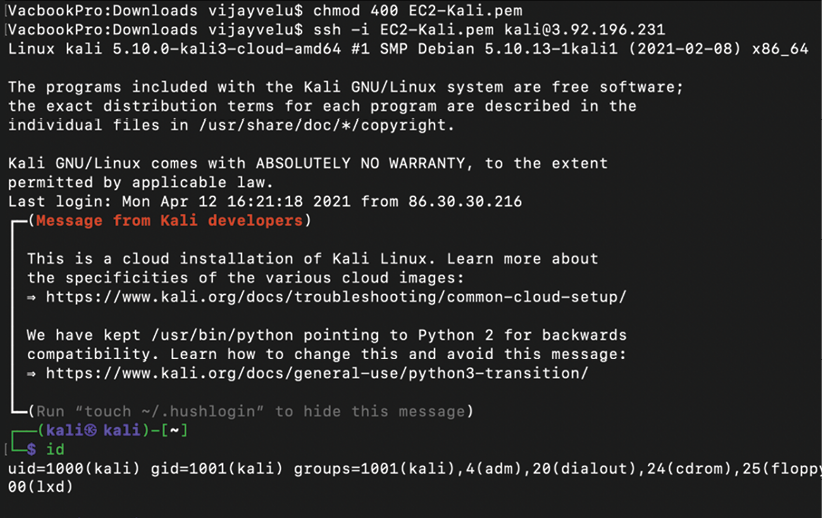Click the groups=1001(kali) output entry
This screenshot has height=518, width=822.
click(374, 468)
